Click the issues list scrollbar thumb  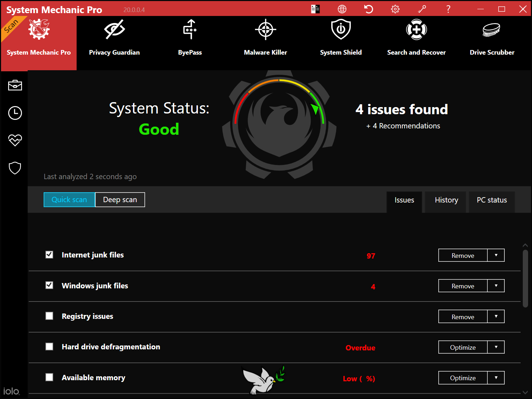coord(525,278)
